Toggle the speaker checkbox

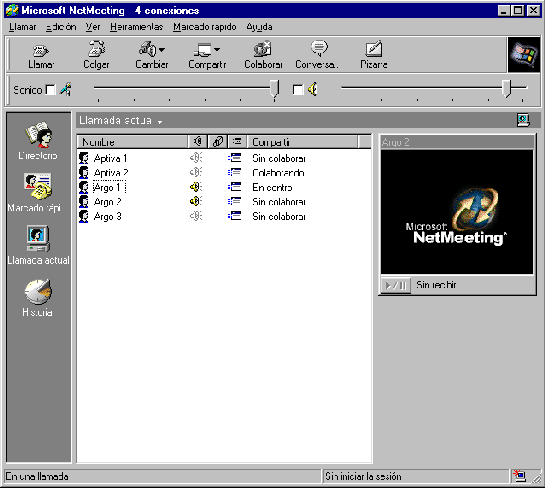(x=298, y=90)
